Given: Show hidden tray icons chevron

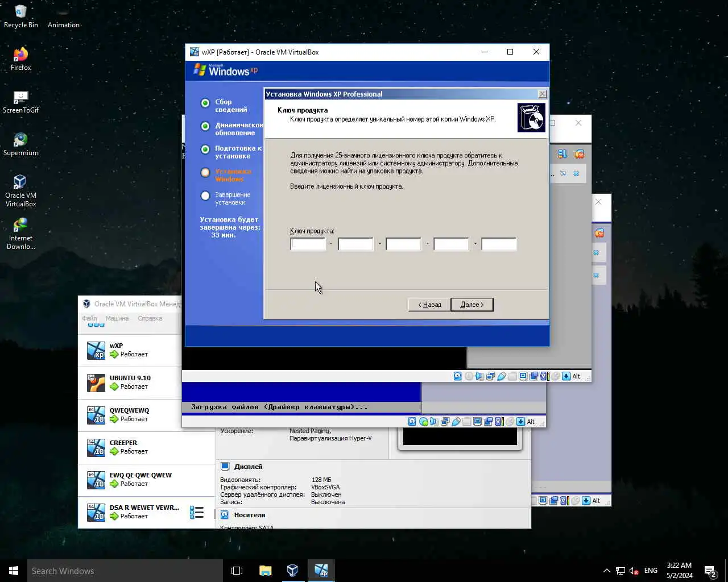Looking at the screenshot, I should pos(606,571).
